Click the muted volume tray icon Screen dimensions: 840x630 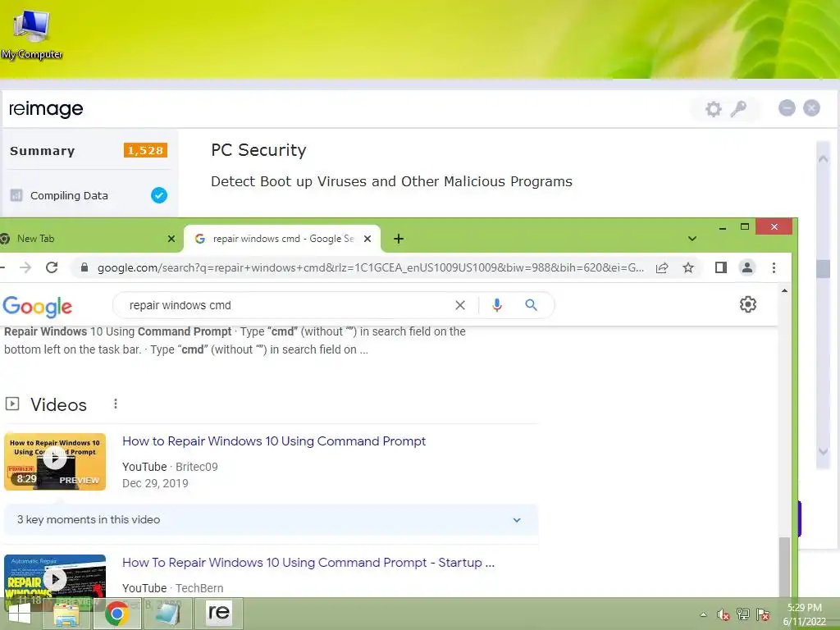point(724,614)
